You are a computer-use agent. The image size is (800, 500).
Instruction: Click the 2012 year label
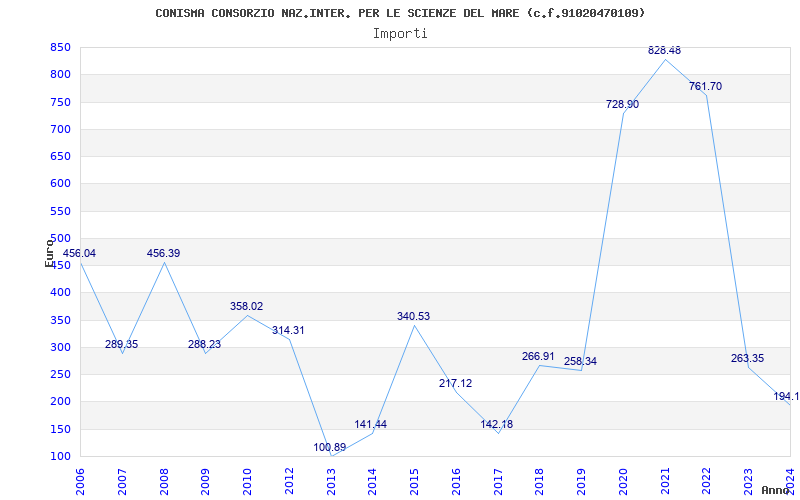click(289, 482)
